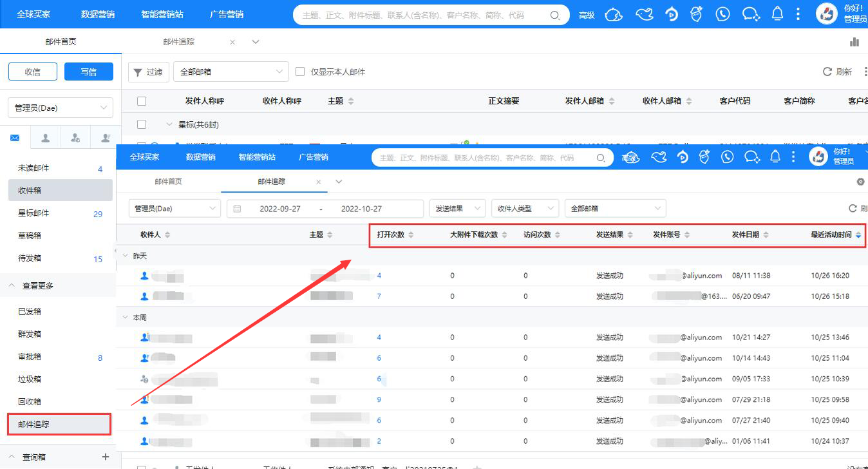Expand the tab list chevron in the mailbox window

point(256,42)
